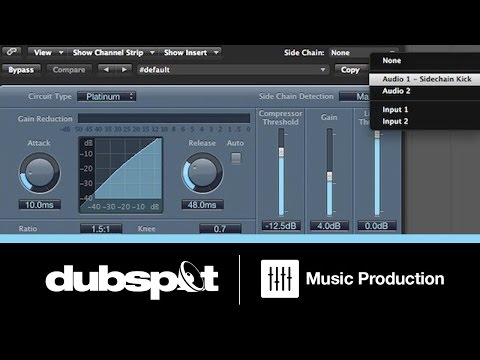Choose Audio 1 - Sidechain Kick

[x=424, y=79]
